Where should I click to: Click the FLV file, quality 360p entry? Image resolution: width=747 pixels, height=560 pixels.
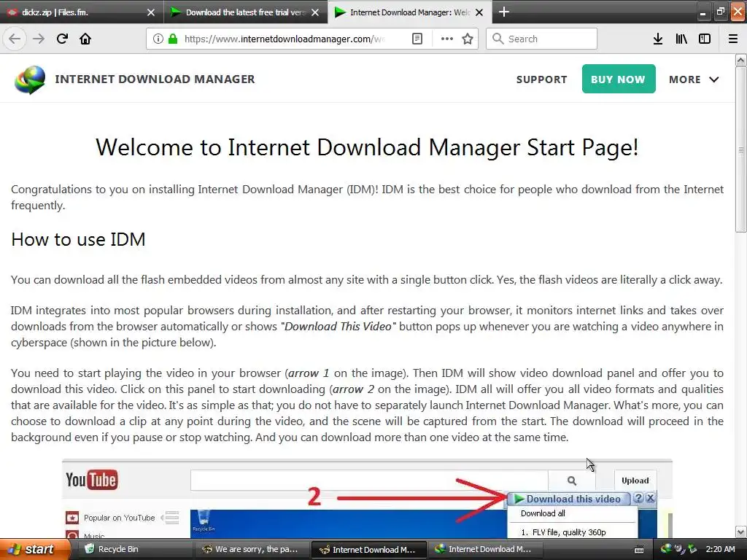point(563,532)
